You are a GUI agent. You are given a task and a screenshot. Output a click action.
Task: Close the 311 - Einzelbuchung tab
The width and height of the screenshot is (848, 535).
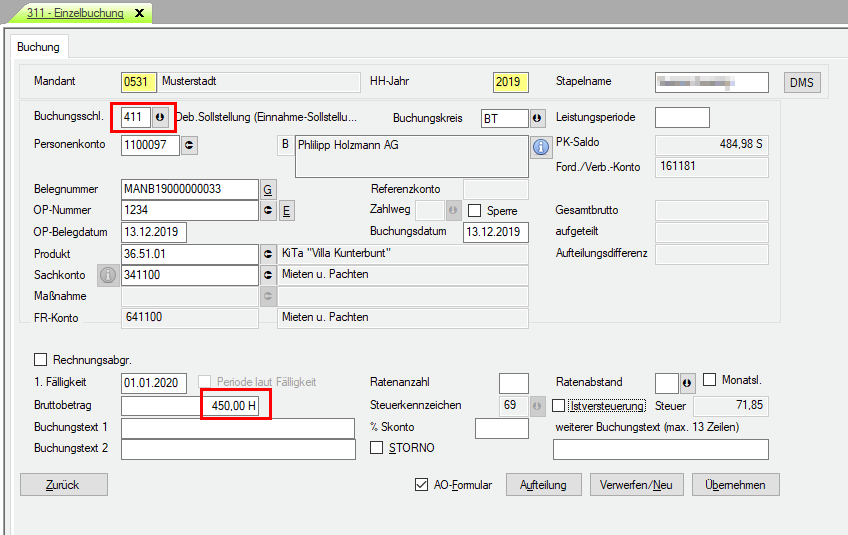[138, 13]
